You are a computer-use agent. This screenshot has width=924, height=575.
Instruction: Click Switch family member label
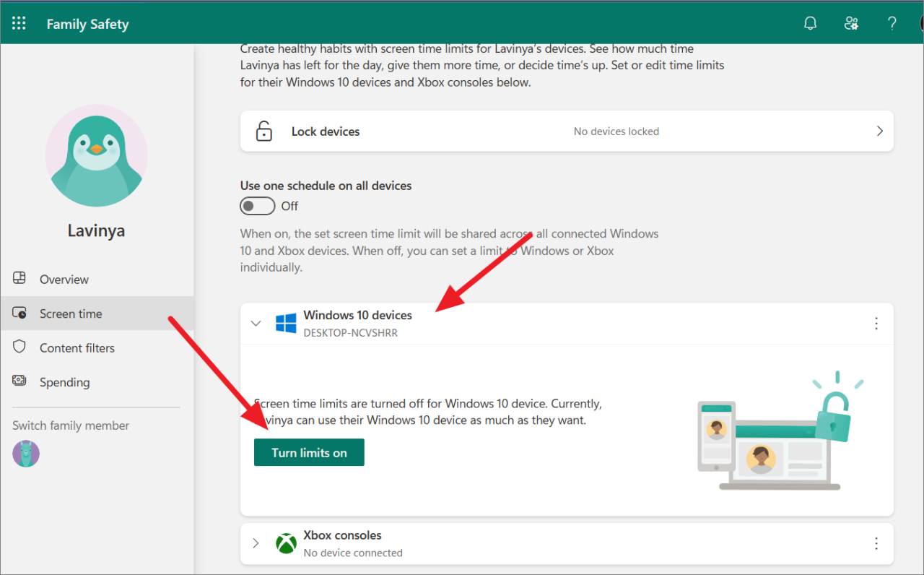point(71,425)
